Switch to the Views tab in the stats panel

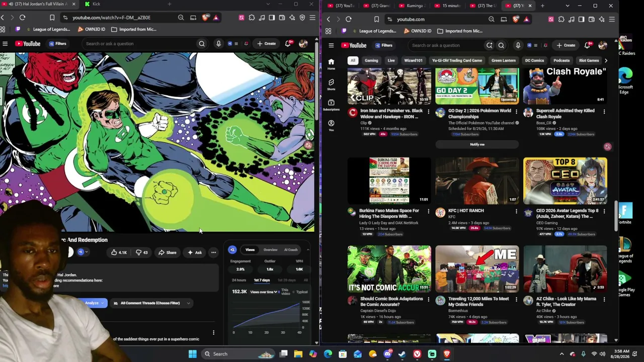point(250,250)
